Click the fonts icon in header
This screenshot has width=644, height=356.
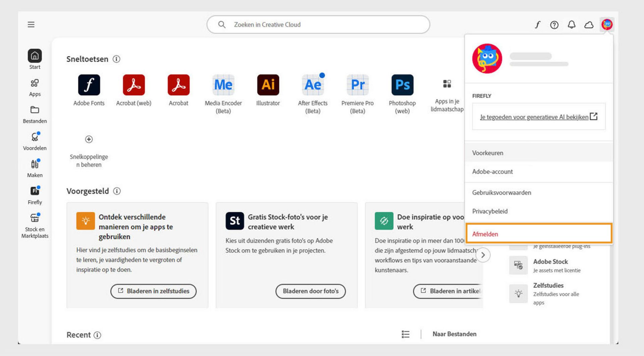click(x=537, y=24)
